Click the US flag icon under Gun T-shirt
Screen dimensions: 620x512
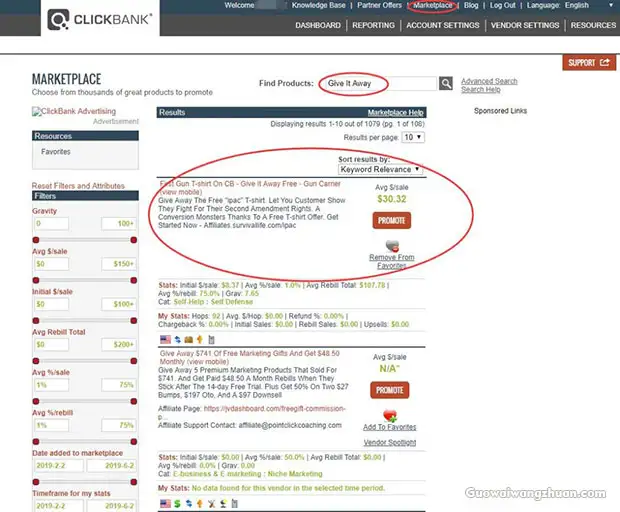click(165, 339)
